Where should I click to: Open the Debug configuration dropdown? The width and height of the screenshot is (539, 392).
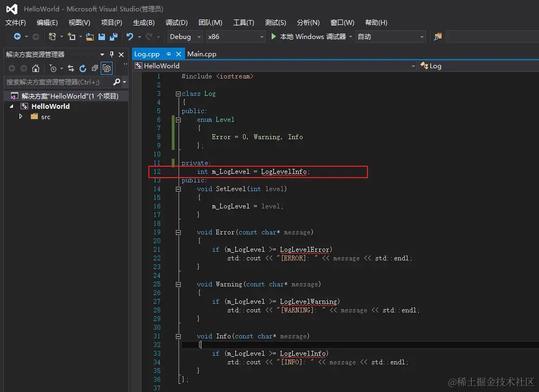click(x=185, y=37)
